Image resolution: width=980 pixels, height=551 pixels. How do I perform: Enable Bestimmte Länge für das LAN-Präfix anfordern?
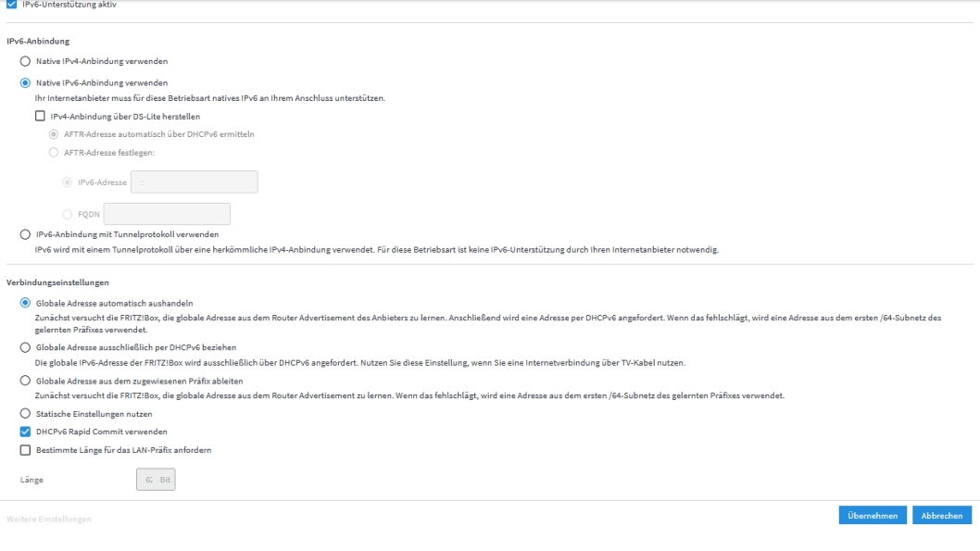click(x=25, y=450)
